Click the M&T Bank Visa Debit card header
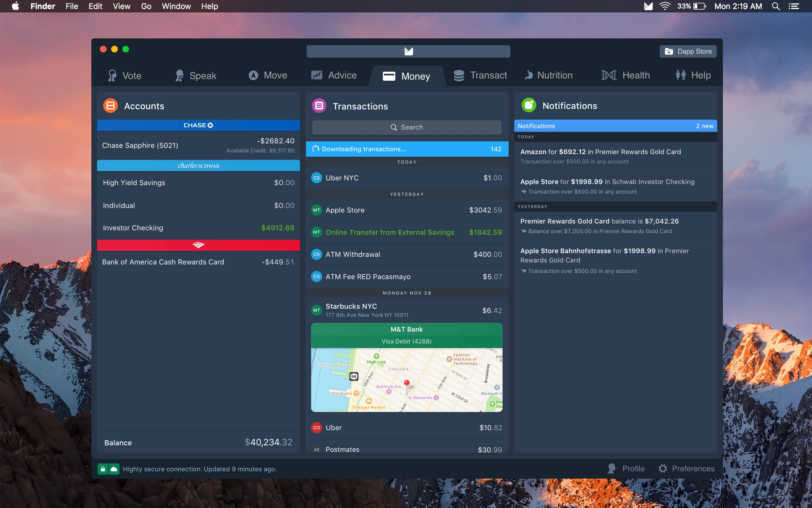Screen dimensions: 812x508 pos(407,335)
